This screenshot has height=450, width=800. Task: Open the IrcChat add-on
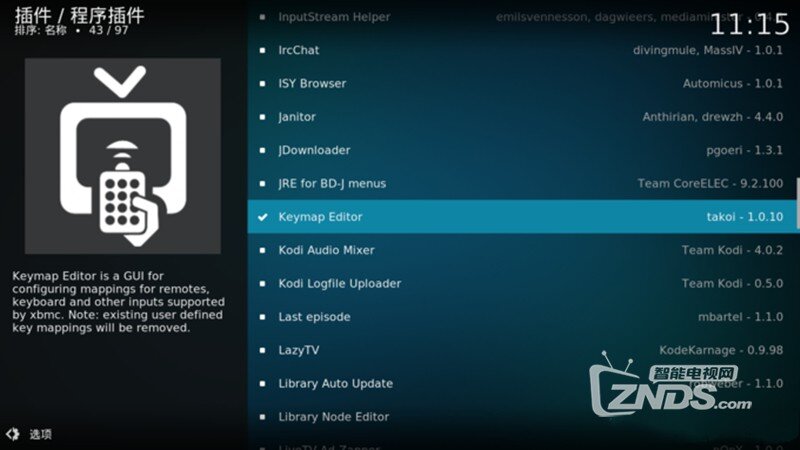[523, 50]
